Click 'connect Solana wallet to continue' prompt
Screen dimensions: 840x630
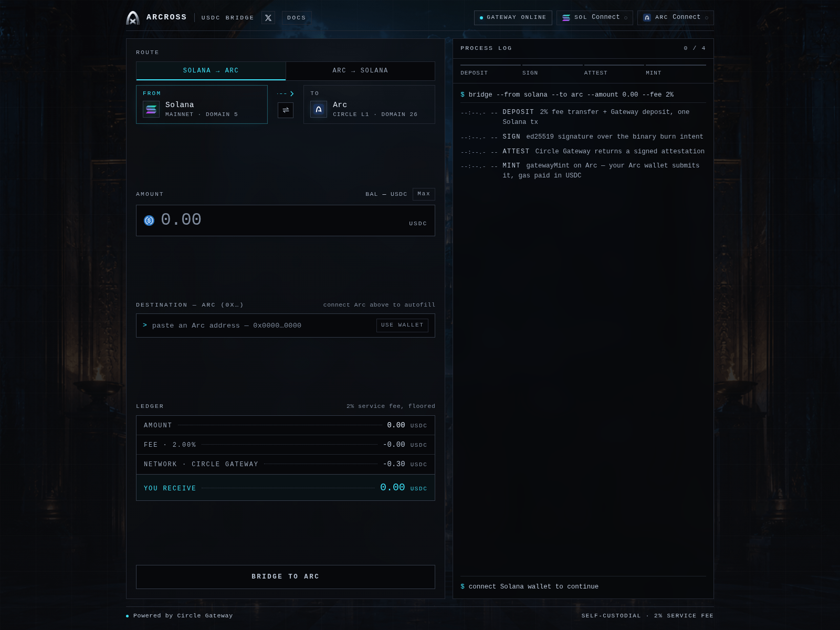(x=533, y=587)
